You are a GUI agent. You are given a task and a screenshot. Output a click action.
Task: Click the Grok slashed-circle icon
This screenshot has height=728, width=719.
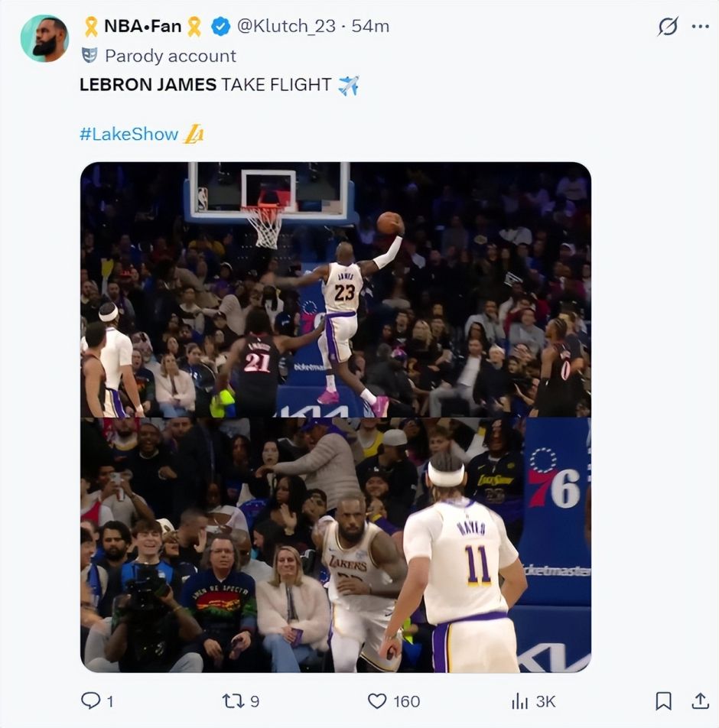point(668,26)
